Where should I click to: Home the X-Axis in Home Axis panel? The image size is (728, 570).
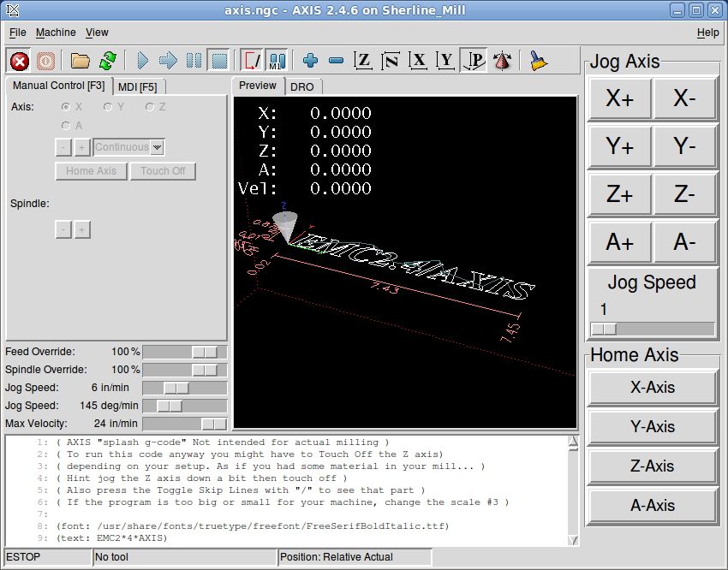coord(653,388)
